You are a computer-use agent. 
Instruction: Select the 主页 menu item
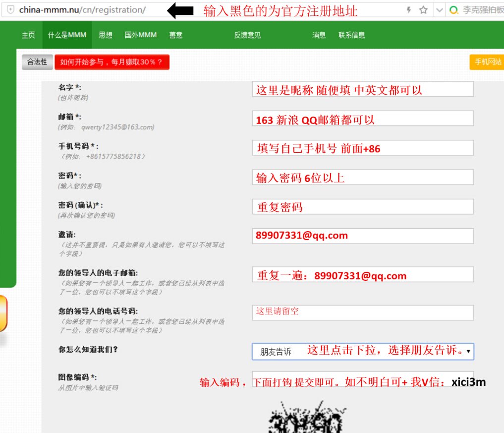28,35
